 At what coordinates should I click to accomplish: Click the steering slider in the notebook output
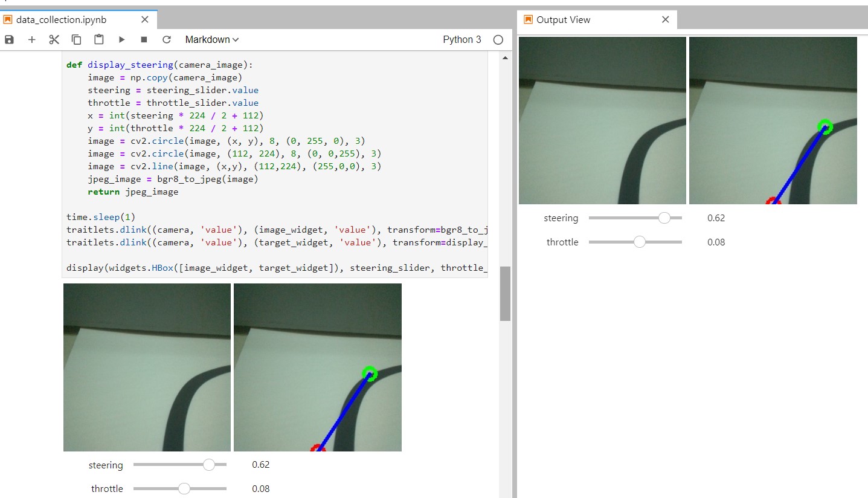pos(180,465)
